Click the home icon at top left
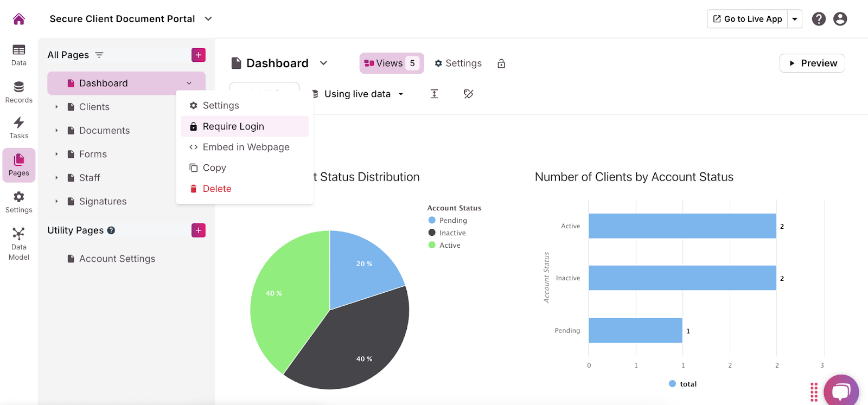 point(19,19)
